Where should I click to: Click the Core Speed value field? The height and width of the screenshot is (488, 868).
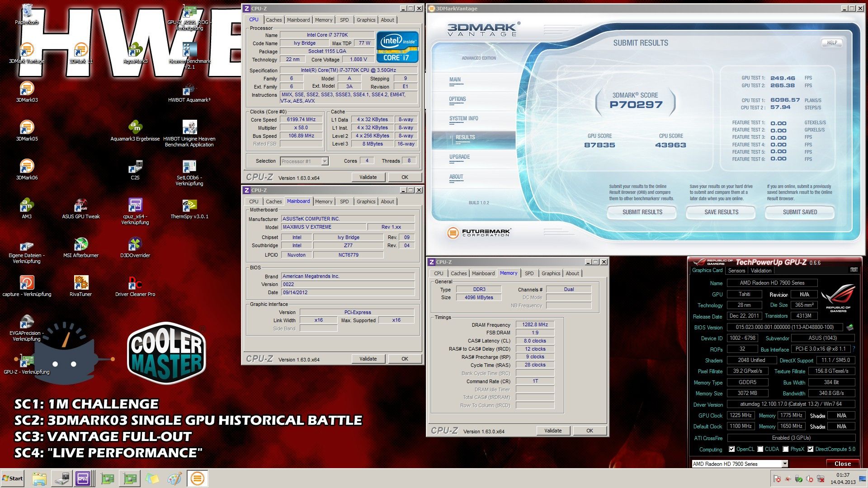click(301, 120)
